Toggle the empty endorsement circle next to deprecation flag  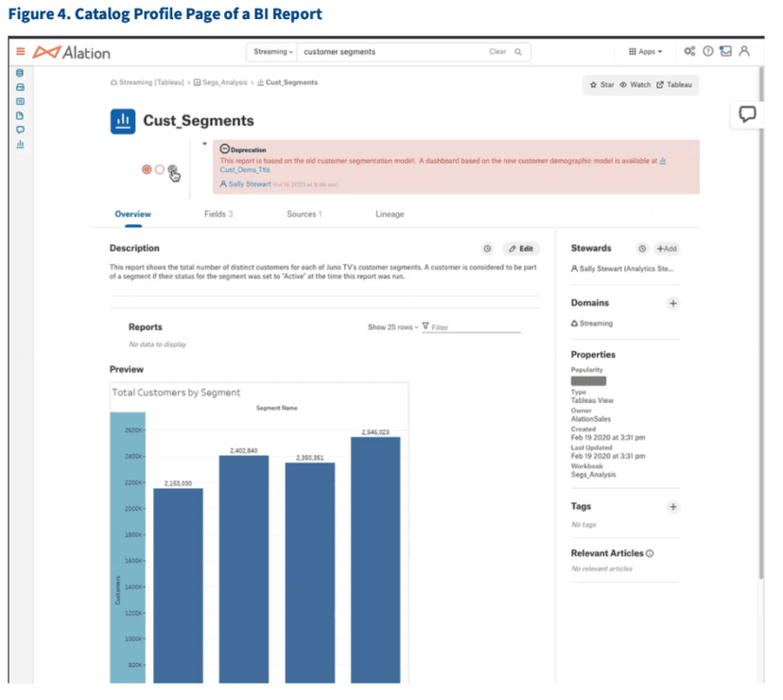pyautogui.click(x=159, y=169)
